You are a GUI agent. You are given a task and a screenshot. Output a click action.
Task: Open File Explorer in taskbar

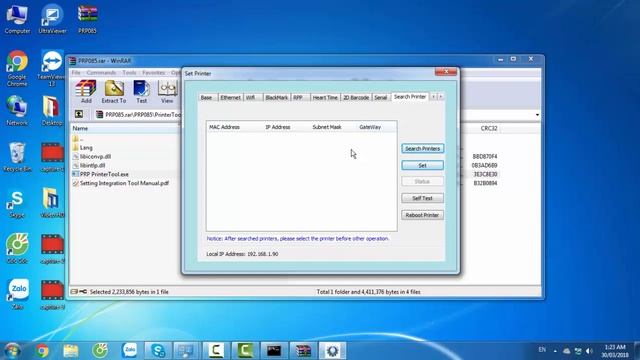[71, 351]
